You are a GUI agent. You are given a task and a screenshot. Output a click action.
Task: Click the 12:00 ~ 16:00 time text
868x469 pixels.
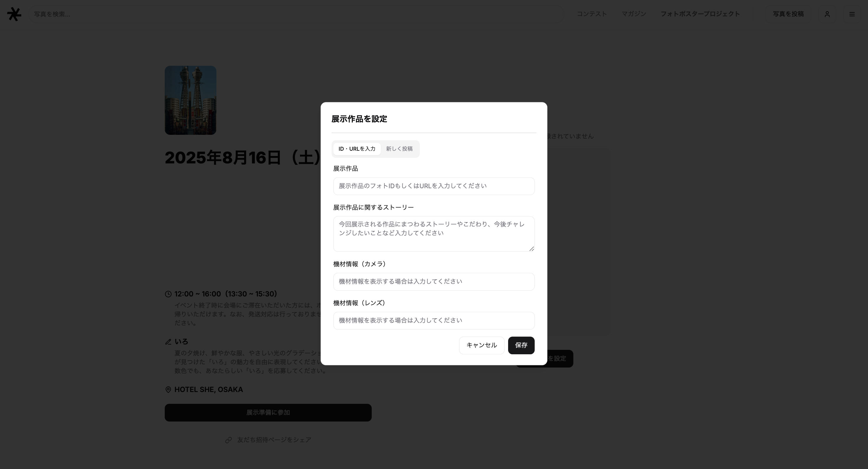pyautogui.click(x=226, y=294)
